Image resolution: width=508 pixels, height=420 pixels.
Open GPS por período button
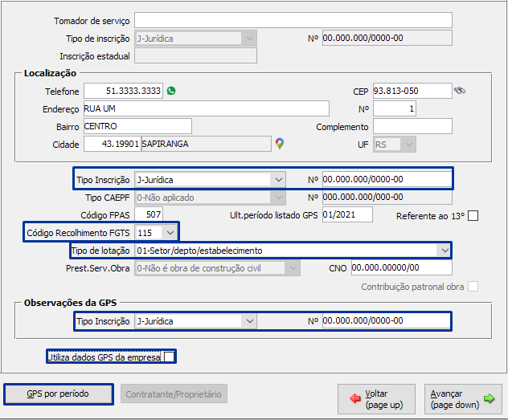pyautogui.click(x=59, y=394)
